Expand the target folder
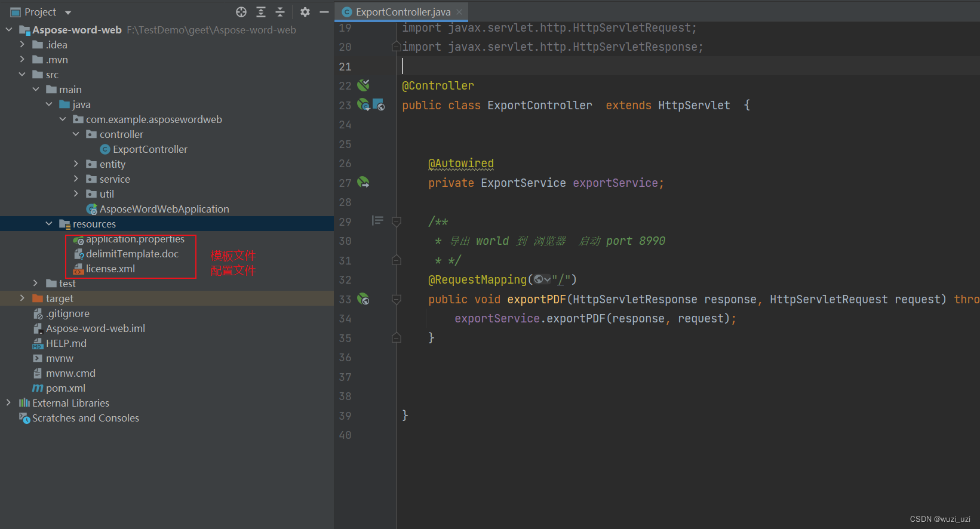The image size is (980, 529). point(22,298)
